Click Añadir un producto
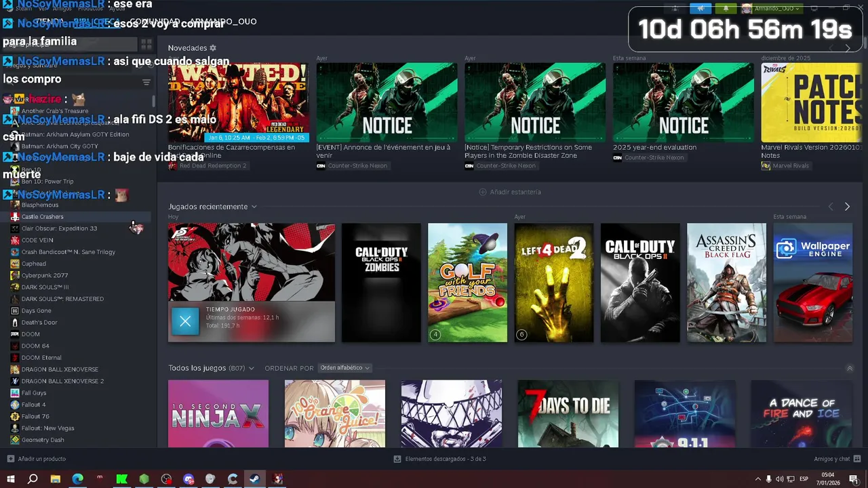The width and height of the screenshot is (868, 488). click(42, 459)
